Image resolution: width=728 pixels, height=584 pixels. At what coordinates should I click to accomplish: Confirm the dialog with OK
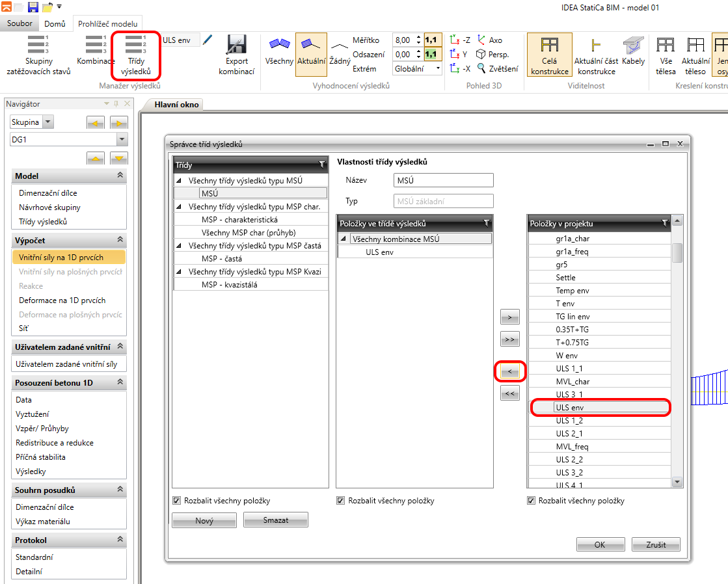[600, 545]
